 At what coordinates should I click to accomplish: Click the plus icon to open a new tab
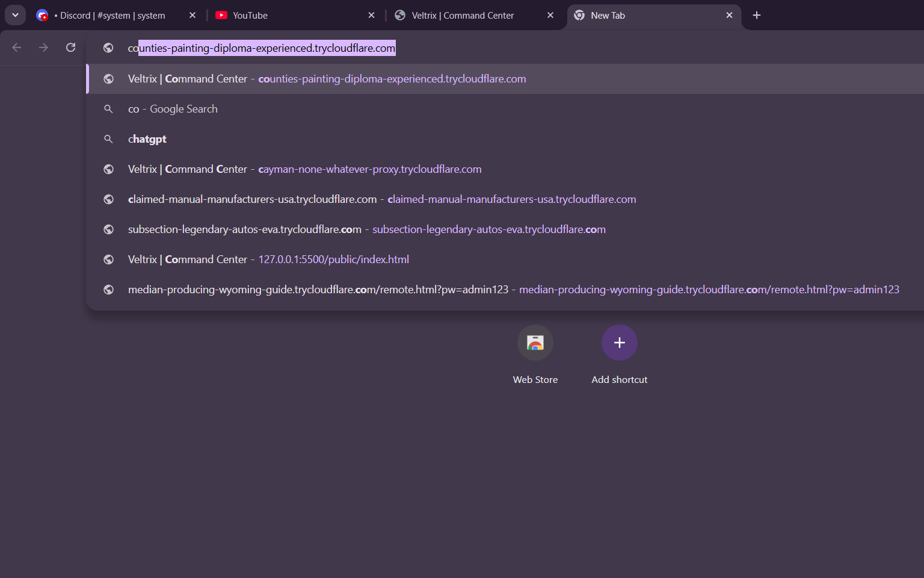(x=757, y=15)
